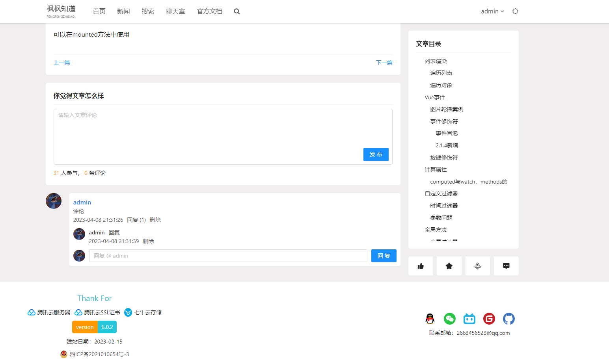
Task: Click the 发布 publish comment button
Action: click(x=376, y=154)
